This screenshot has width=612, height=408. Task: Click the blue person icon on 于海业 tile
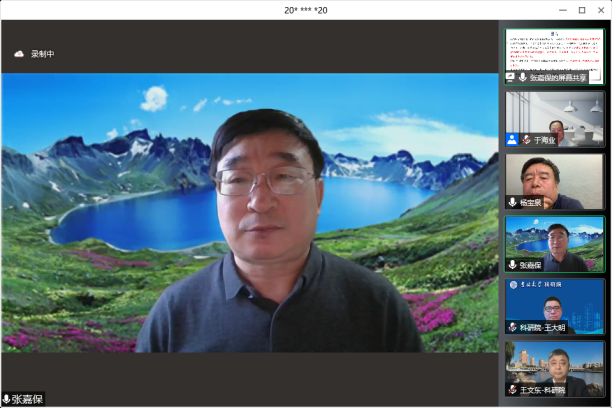(512, 139)
